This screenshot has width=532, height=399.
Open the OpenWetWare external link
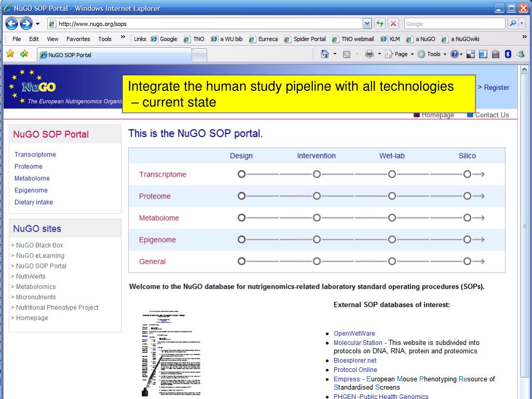[x=354, y=333]
